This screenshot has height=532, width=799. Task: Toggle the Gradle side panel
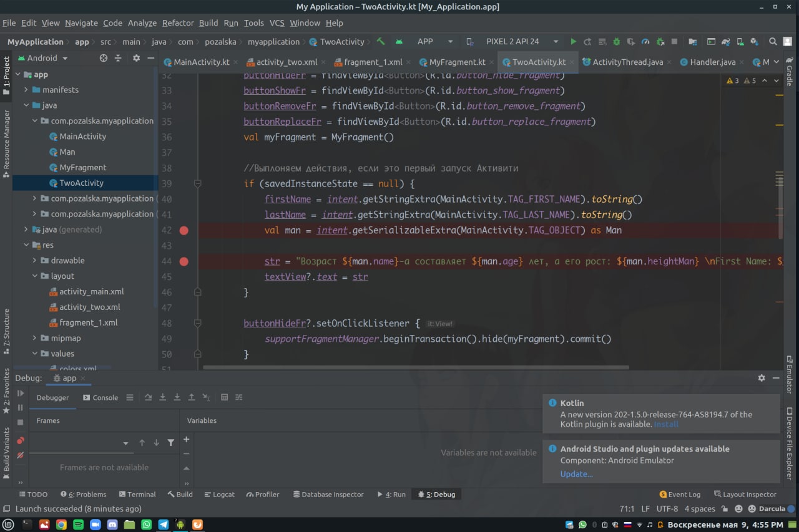790,71
